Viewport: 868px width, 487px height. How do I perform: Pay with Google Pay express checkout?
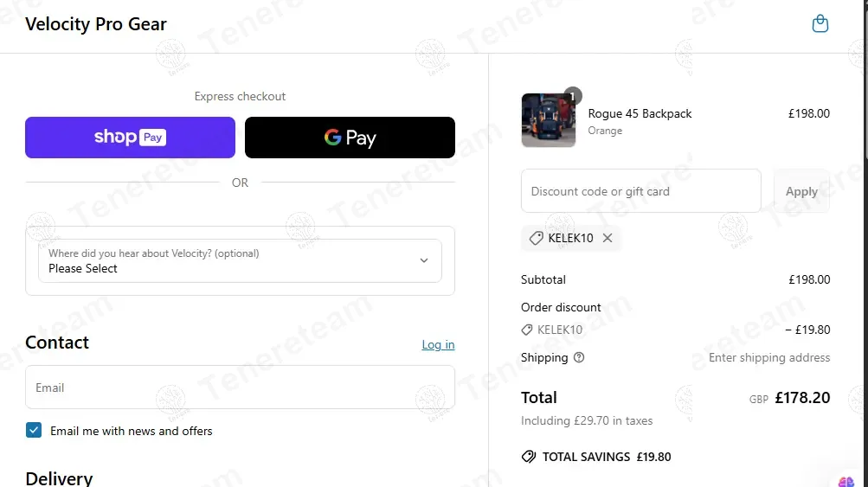(350, 138)
